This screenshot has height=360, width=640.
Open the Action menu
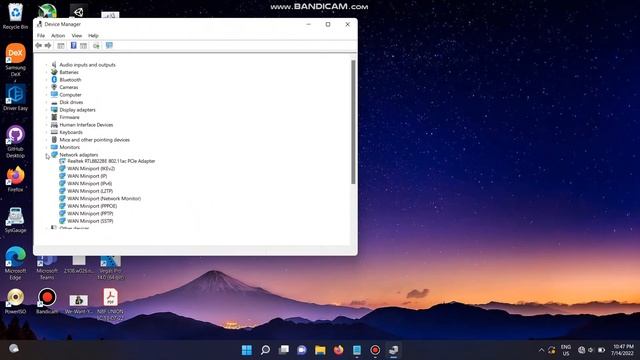58,36
